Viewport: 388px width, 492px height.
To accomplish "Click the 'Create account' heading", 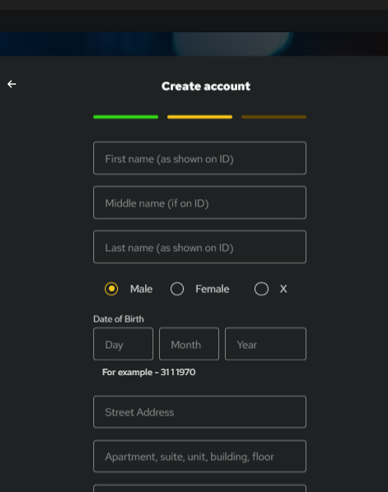I will click(206, 86).
